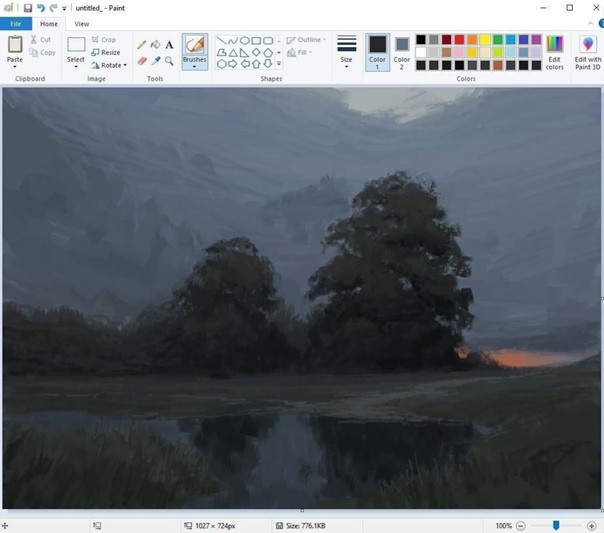Choose the Polygon shape
Image resolution: width=604 pixels, height=533 pixels.
click(x=221, y=52)
